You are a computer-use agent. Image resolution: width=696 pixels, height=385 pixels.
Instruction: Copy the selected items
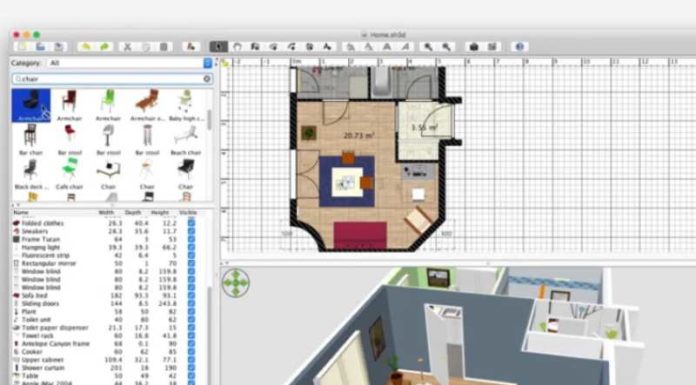coord(146,47)
